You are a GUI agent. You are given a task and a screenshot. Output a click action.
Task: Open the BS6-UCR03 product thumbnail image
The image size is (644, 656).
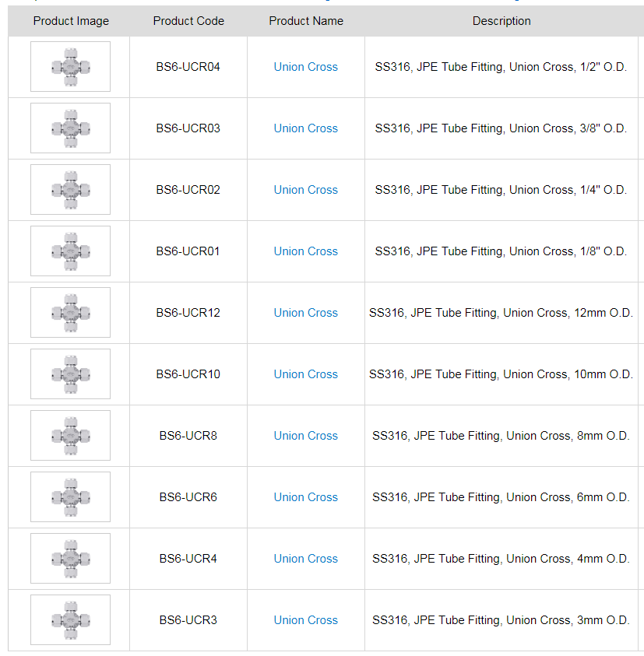[x=70, y=128]
